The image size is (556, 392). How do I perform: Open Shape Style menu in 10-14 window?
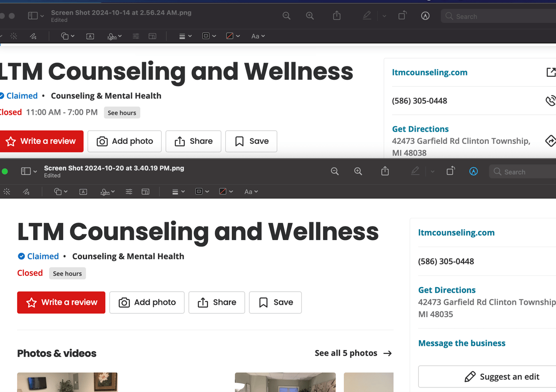pyautogui.click(x=185, y=36)
